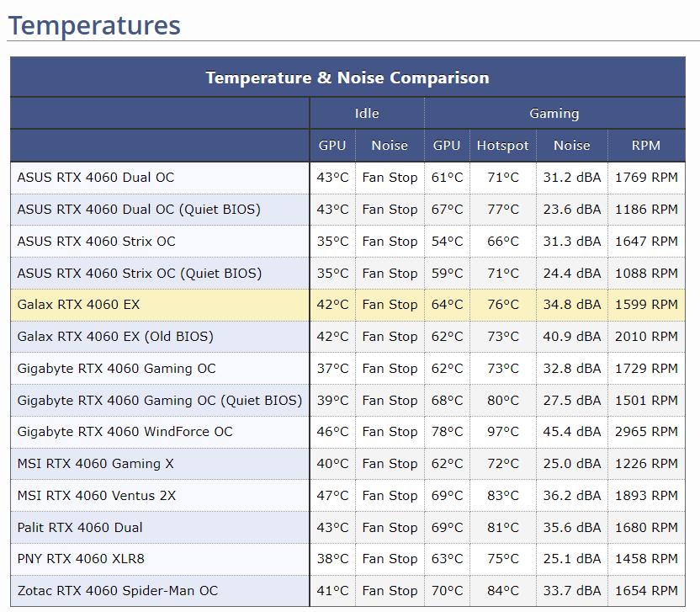Select the MSI RTX 4060 Ventus 2X name
The width and height of the screenshot is (700, 612).
coord(97,496)
